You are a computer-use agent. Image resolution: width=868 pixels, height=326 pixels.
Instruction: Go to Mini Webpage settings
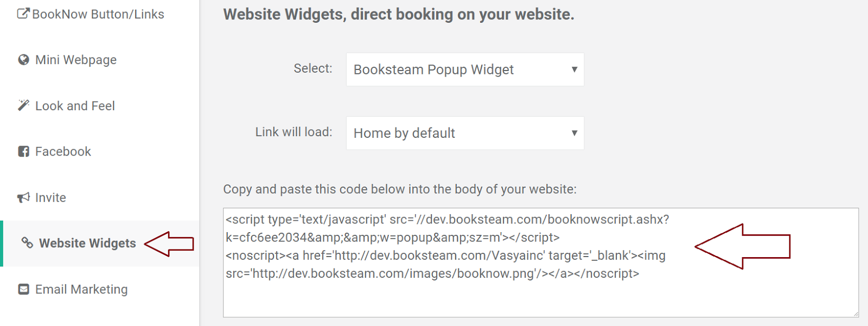(76, 60)
